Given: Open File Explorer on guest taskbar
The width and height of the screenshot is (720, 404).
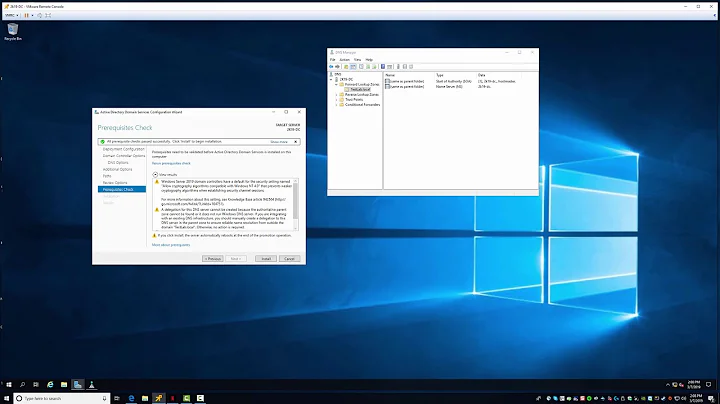Looking at the screenshot, I should (x=64, y=385).
